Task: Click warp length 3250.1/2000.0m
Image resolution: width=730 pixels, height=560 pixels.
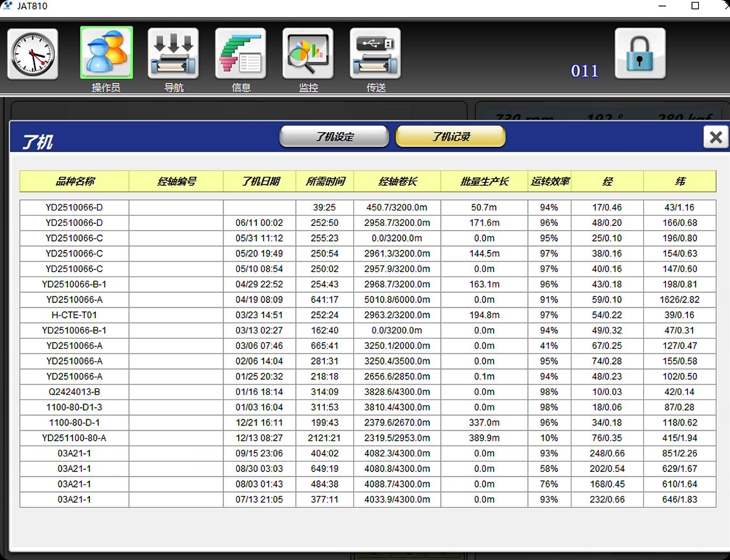Action: coord(397,346)
